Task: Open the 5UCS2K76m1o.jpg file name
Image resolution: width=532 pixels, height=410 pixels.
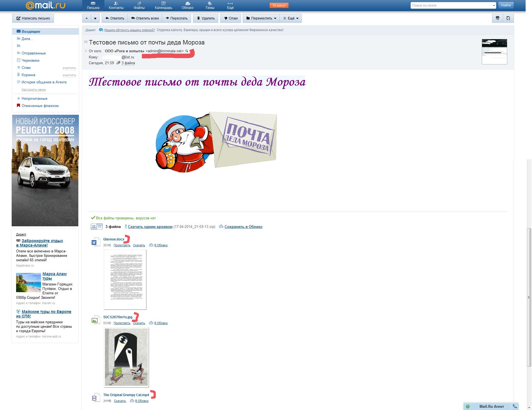Action: pyautogui.click(x=118, y=317)
